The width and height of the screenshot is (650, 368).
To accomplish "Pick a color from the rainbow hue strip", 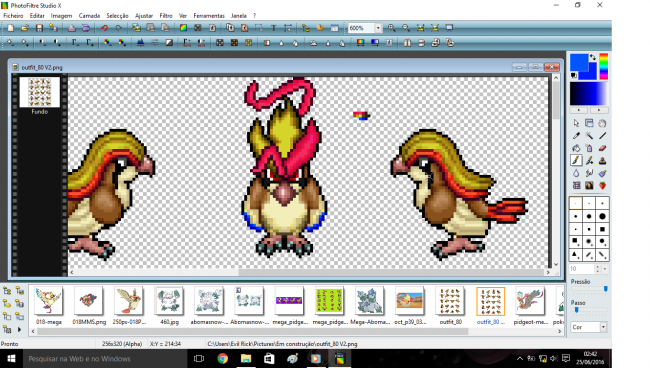I will click(x=604, y=66).
